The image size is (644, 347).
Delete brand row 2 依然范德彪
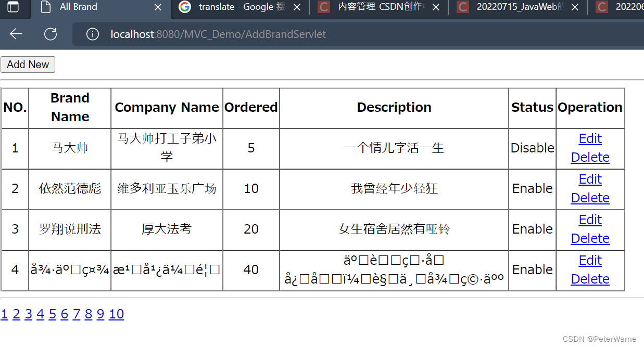point(590,198)
